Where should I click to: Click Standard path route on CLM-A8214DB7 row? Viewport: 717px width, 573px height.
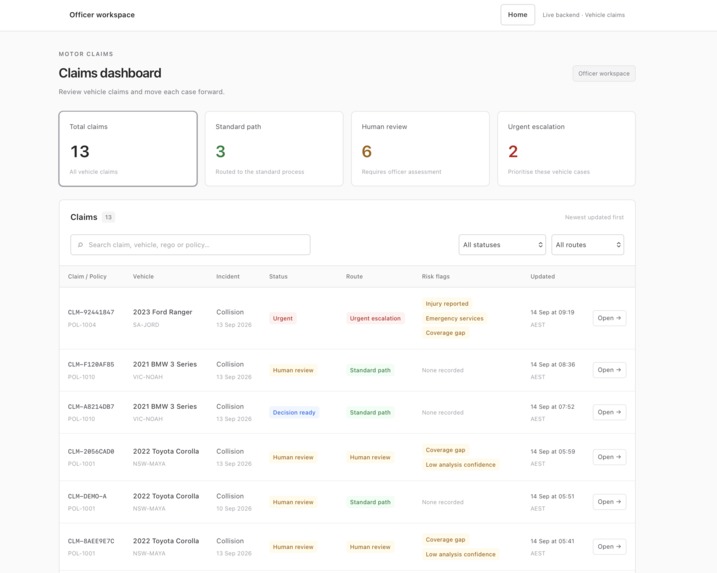[370, 412]
